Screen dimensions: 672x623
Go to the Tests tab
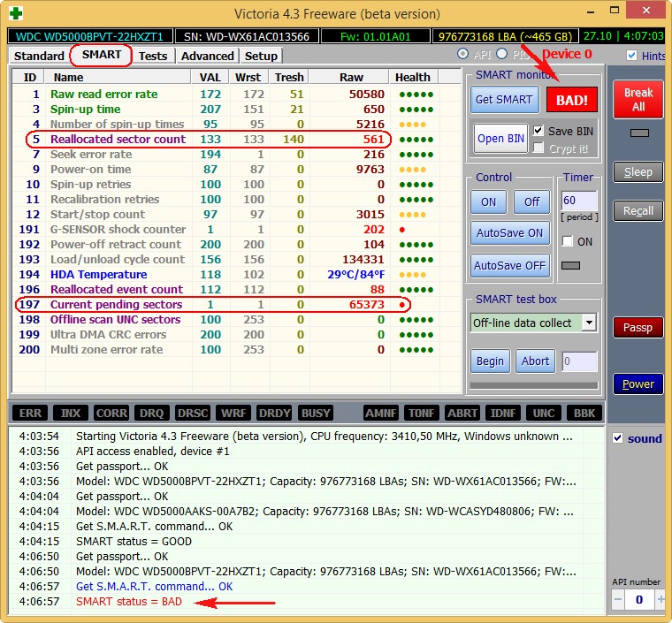coord(153,56)
